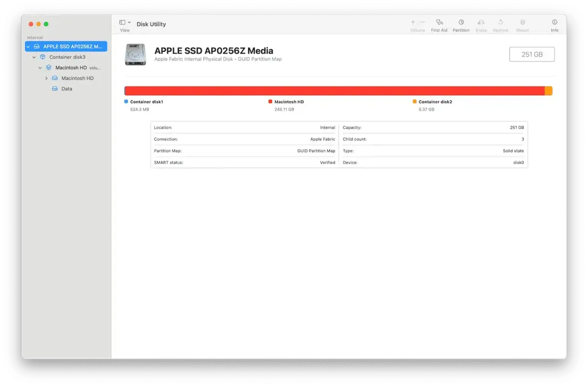Open the View sidebar options dropdown

pos(125,23)
